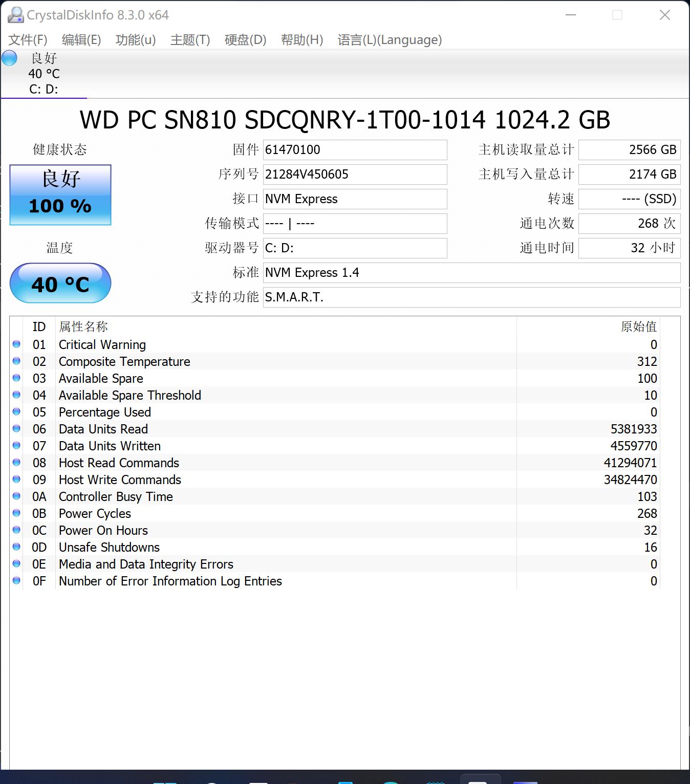690x784 pixels.
Task: Click the status indicator for Unsafe Shutdowns
Action: (17, 547)
